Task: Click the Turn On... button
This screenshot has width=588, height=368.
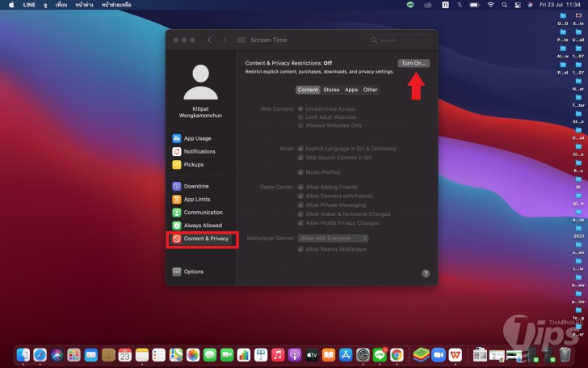Action: 414,63
